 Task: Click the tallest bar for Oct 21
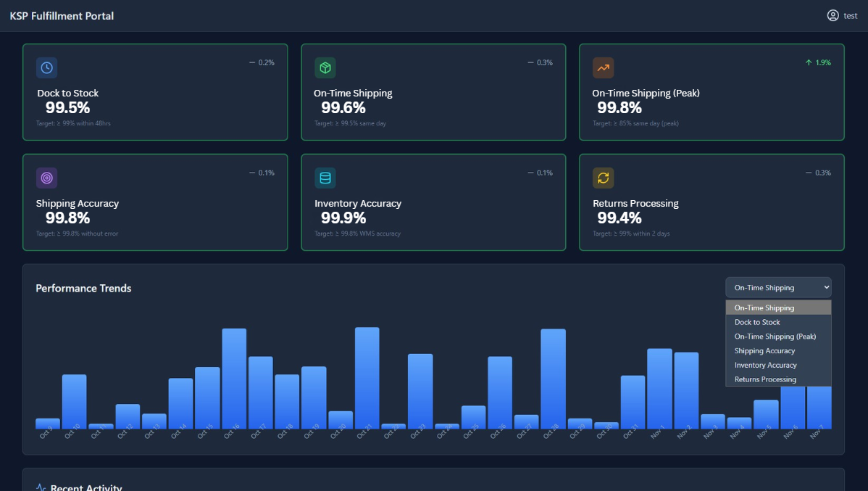[x=367, y=377]
